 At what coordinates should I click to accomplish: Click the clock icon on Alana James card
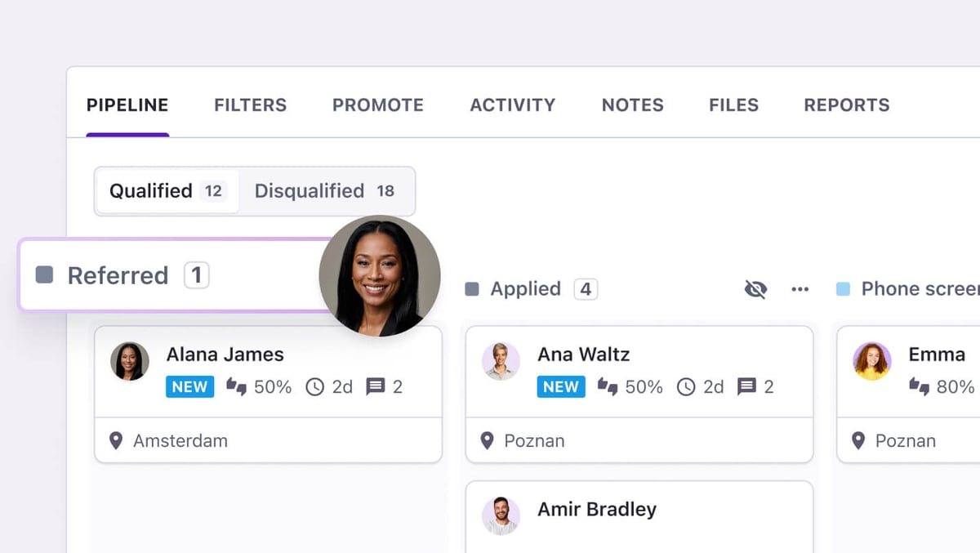pyautogui.click(x=314, y=387)
